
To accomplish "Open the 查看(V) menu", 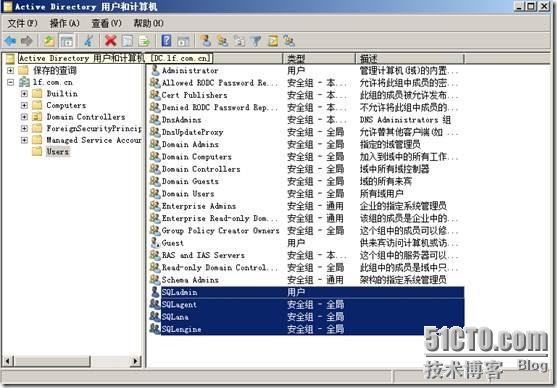I will 107,23.
